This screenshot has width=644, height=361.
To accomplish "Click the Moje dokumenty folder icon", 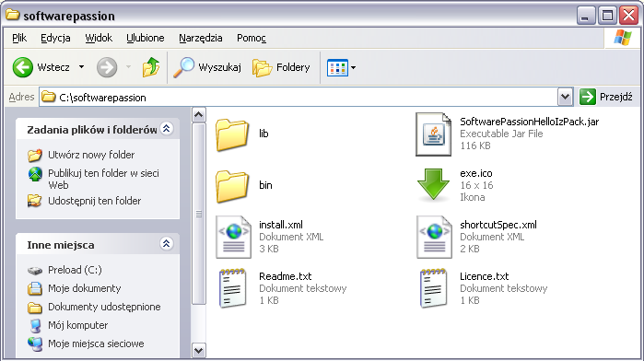I will [x=35, y=288].
